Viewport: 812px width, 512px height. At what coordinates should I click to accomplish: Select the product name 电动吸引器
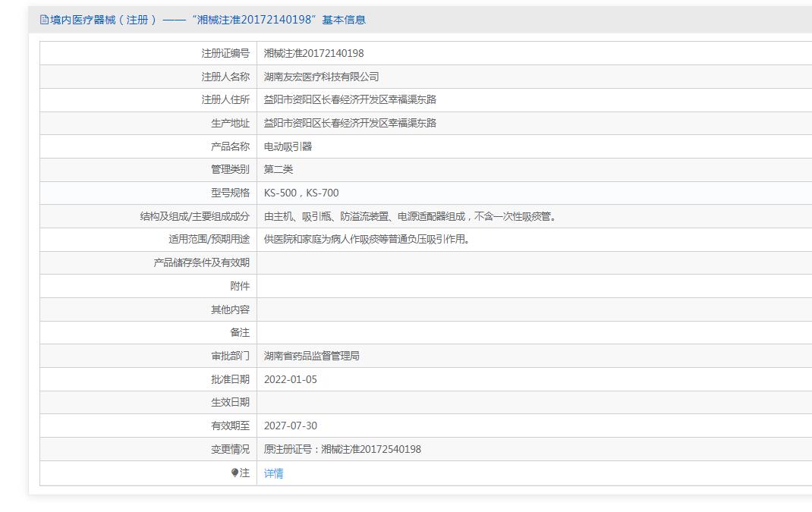pos(288,146)
